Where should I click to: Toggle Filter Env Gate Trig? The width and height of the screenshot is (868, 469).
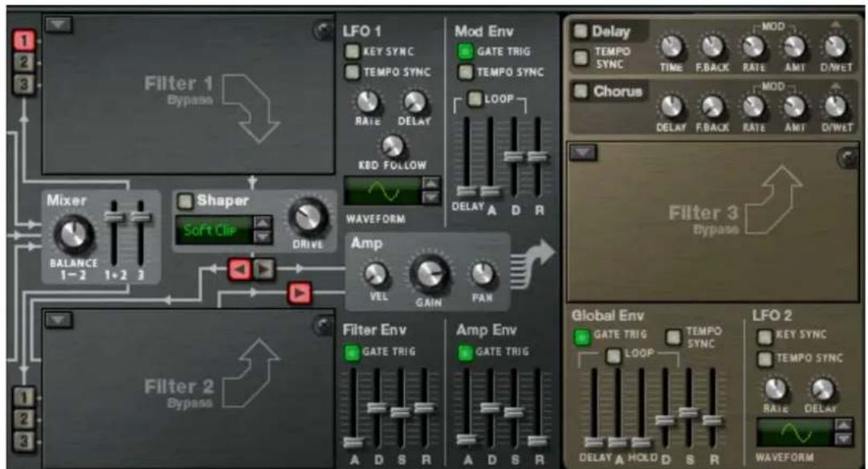[352, 353]
